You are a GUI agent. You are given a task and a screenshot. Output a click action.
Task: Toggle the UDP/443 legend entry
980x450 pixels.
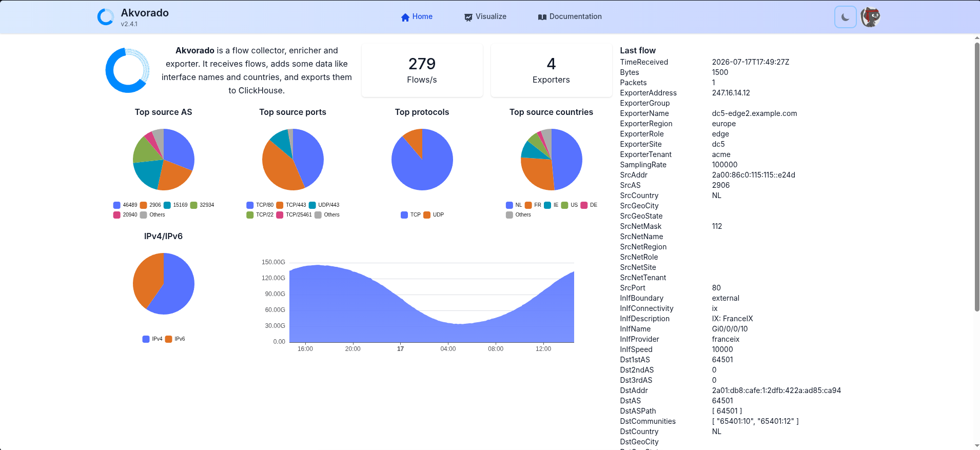click(x=324, y=205)
